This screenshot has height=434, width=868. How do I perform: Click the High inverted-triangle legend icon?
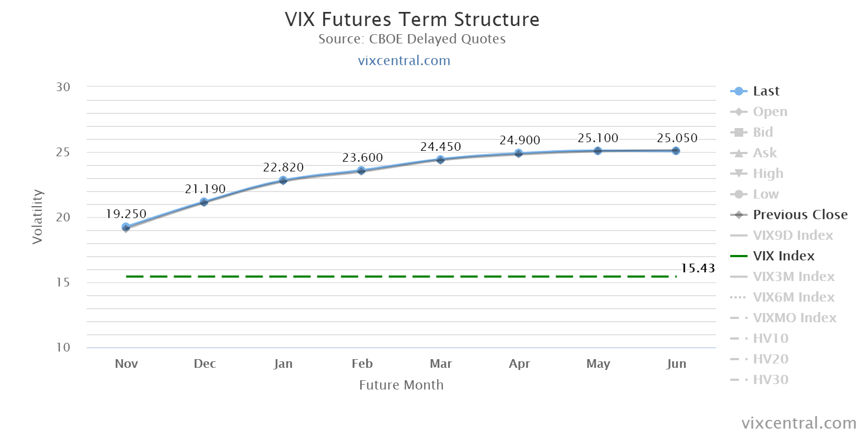tap(739, 174)
